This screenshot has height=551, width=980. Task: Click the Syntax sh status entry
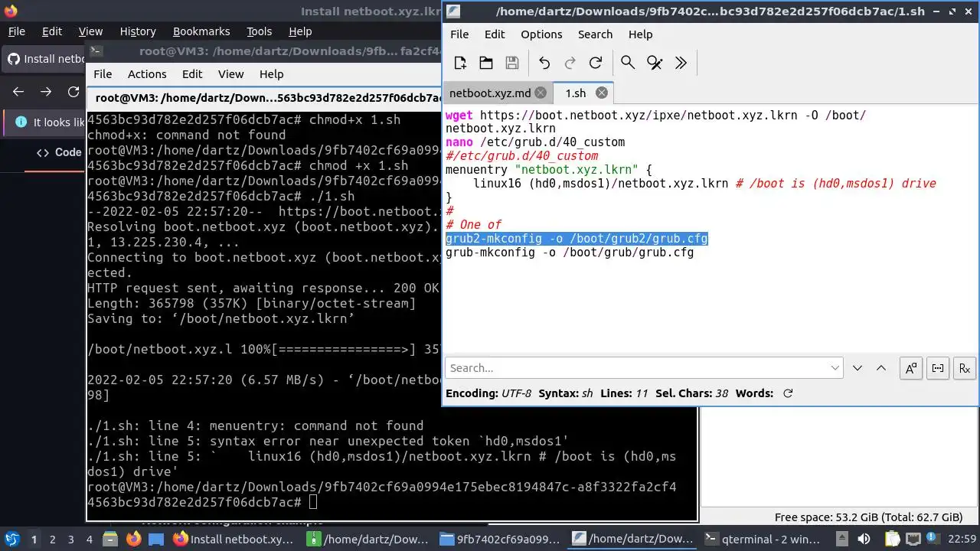coord(566,393)
